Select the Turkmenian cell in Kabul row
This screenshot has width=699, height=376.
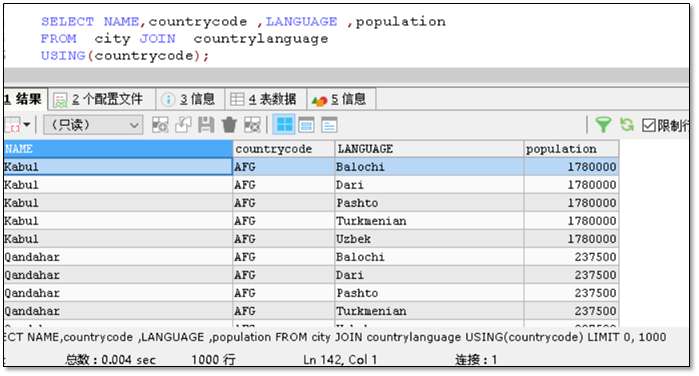[429, 221]
